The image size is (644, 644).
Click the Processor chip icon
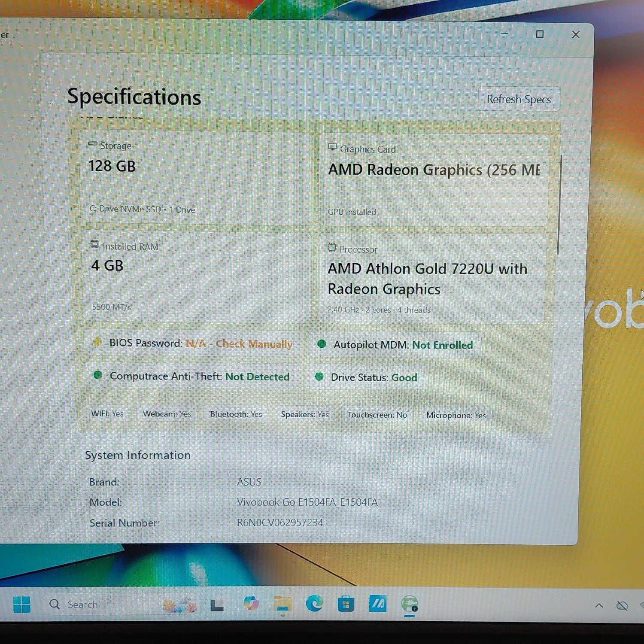click(332, 248)
